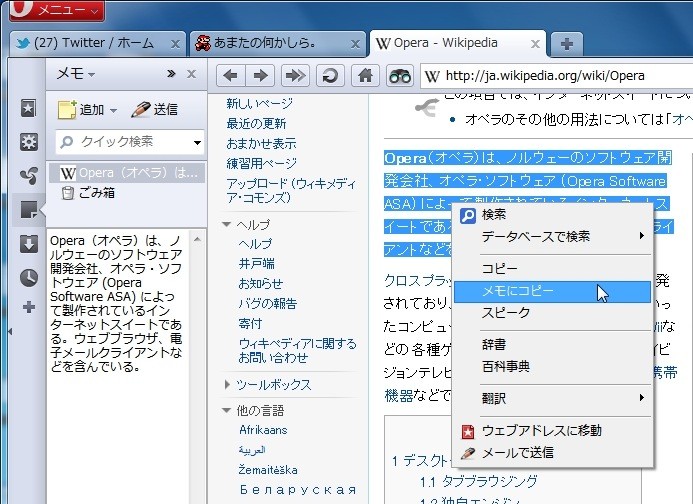The height and width of the screenshot is (504, 693).
Task: Open the アップロード (ウィキメディア・コモンズ) link
Action: tap(291, 190)
